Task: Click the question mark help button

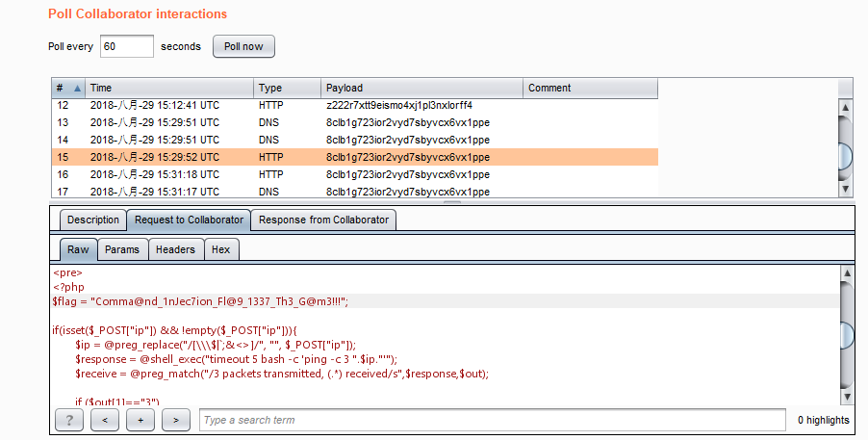Action: (x=69, y=420)
